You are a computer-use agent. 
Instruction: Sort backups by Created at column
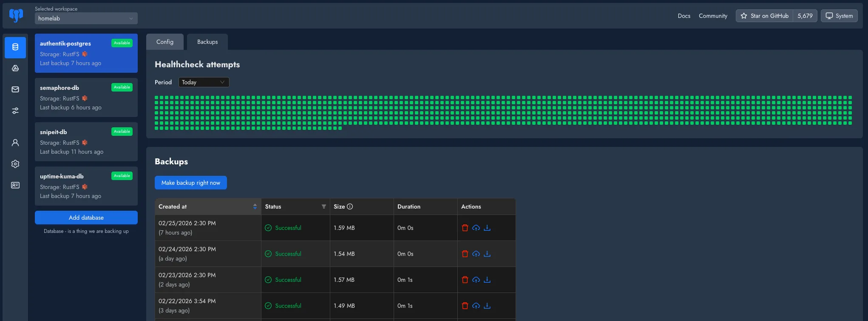pyautogui.click(x=255, y=206)
